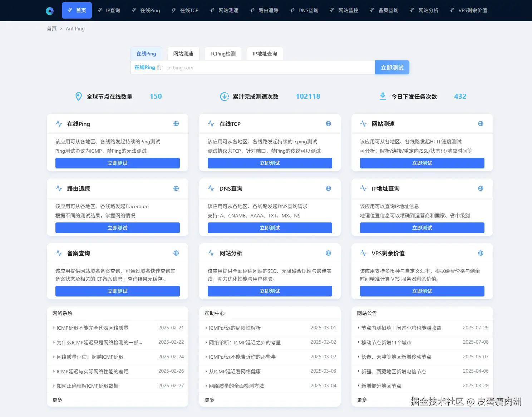Navigate to 网站监控 in the menu bar
This screenshot has height=417, width=532.
[344, 10]
